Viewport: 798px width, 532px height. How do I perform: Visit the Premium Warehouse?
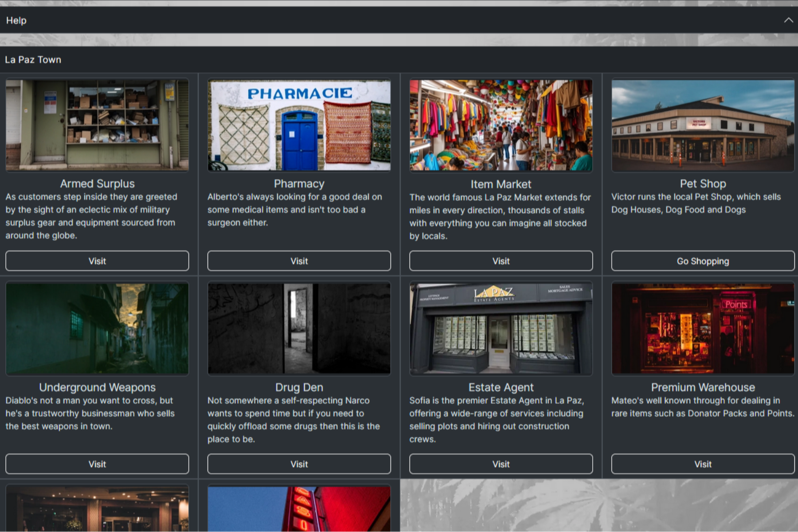[x=703, y=464]
